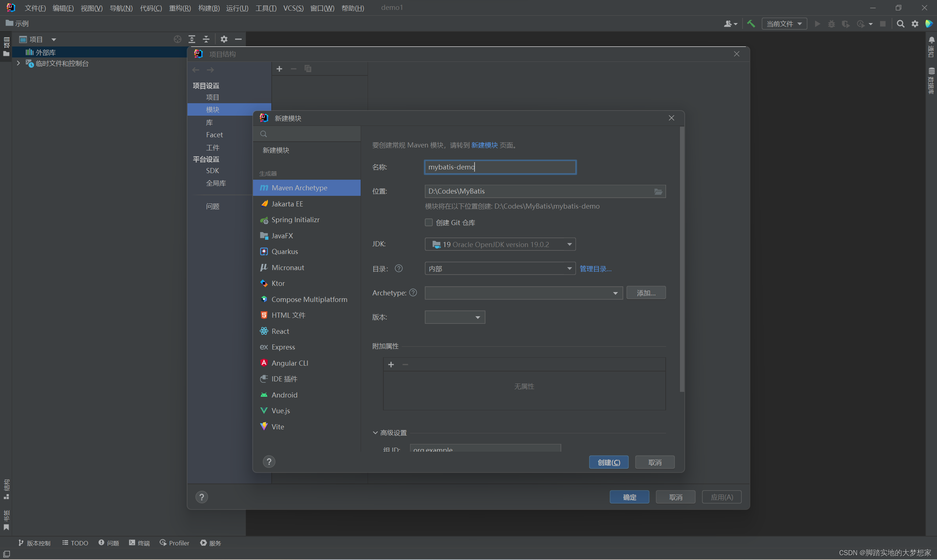Image resolution: width=937 pixels, height=560 pixels.
Task: Click the manage catalogs link
Action: 595,269
